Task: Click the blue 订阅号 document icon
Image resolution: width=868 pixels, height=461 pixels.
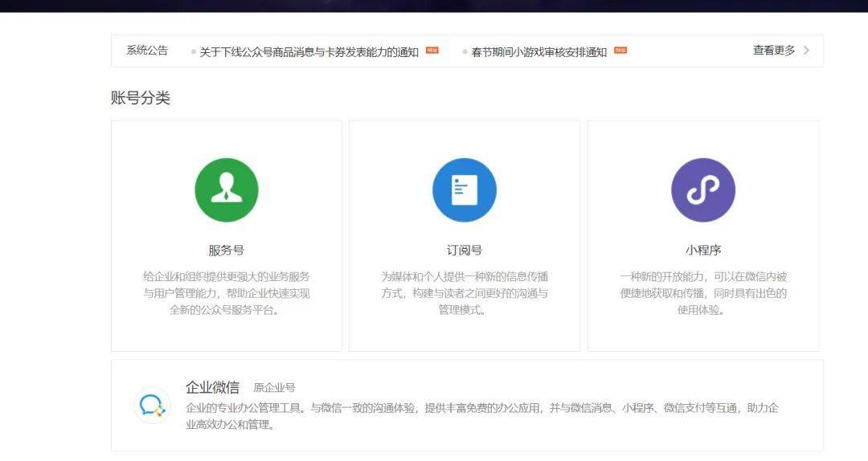Action: [x=465, y=190]
